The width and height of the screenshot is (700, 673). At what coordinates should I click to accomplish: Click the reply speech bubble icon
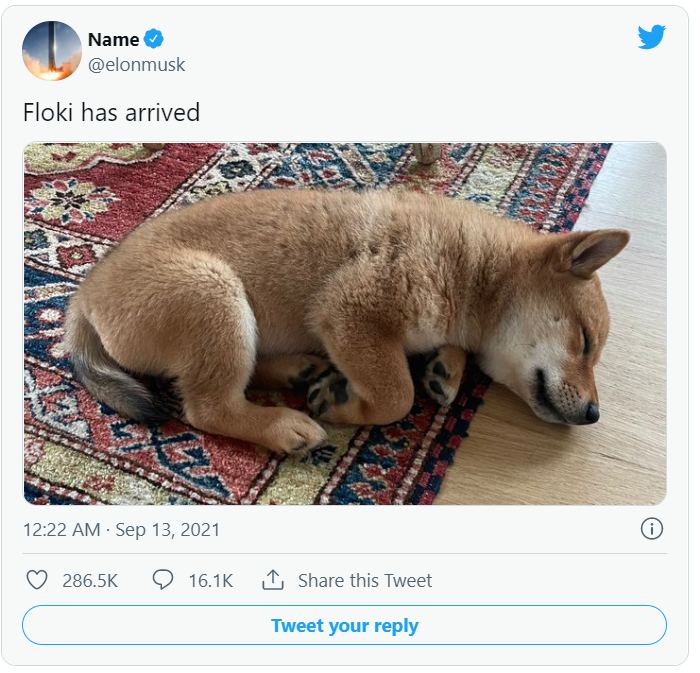(x=162, y=580)
